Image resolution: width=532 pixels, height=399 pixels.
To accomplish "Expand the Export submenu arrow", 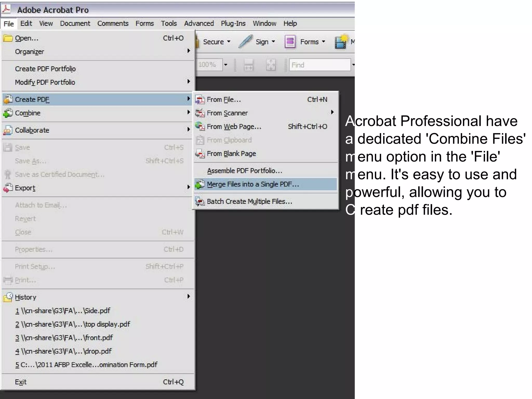I will coord(189,187).
